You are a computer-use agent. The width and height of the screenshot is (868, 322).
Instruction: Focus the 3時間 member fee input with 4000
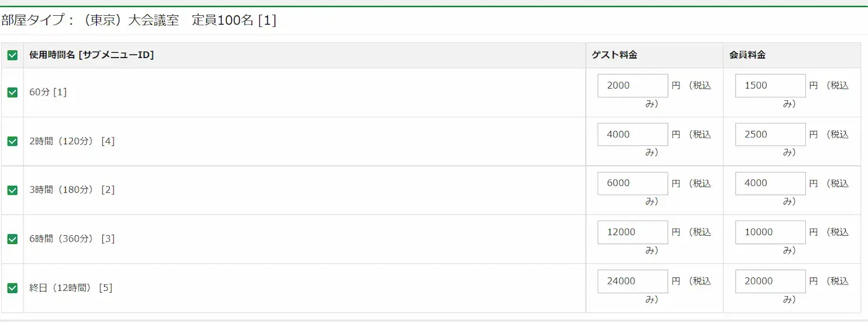[771, 183]
